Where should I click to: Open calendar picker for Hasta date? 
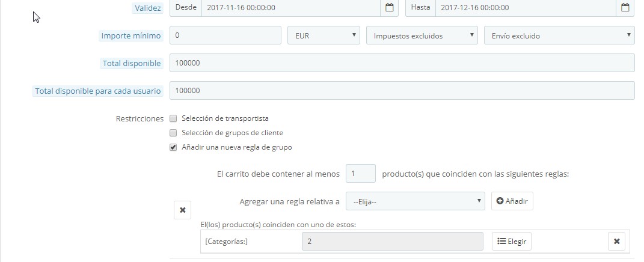[625, 7]
